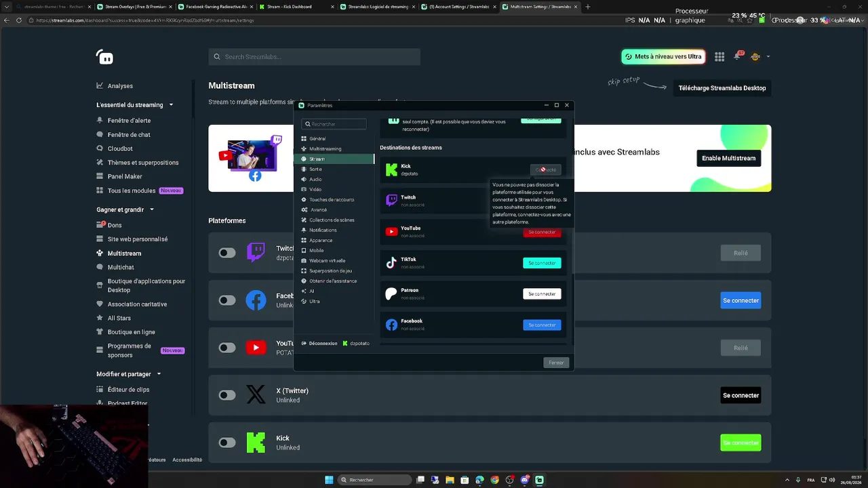The image size is (868, 488).
Task: Click Se connecter for X (Twitter)
Action: coord(741,395)
